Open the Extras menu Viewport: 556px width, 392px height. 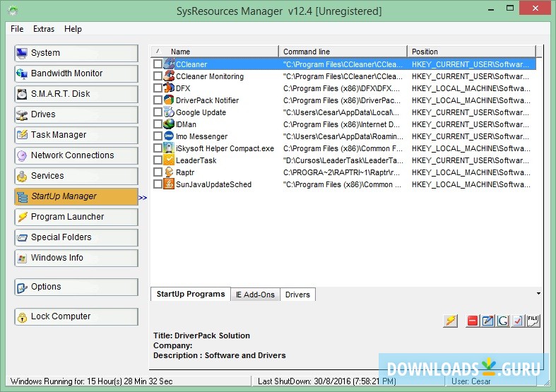(x=44, y=29)
